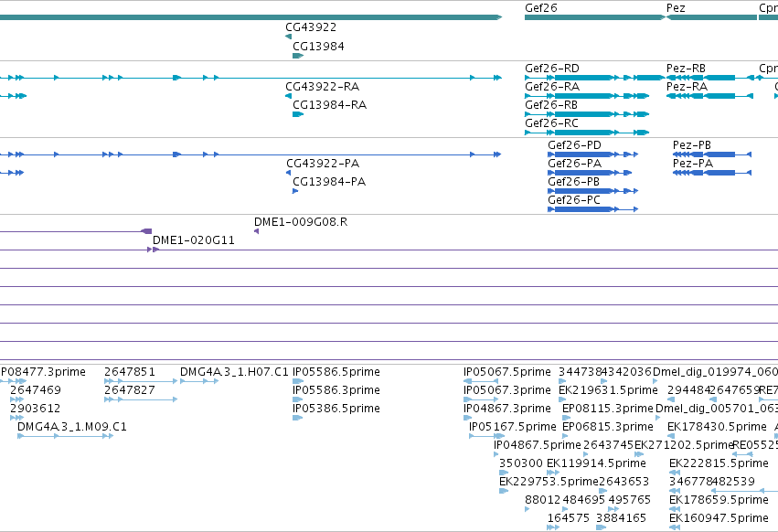The image size is (778, 532).
Task: Click the 2903612 EST label
Action: tap(36, 409)
